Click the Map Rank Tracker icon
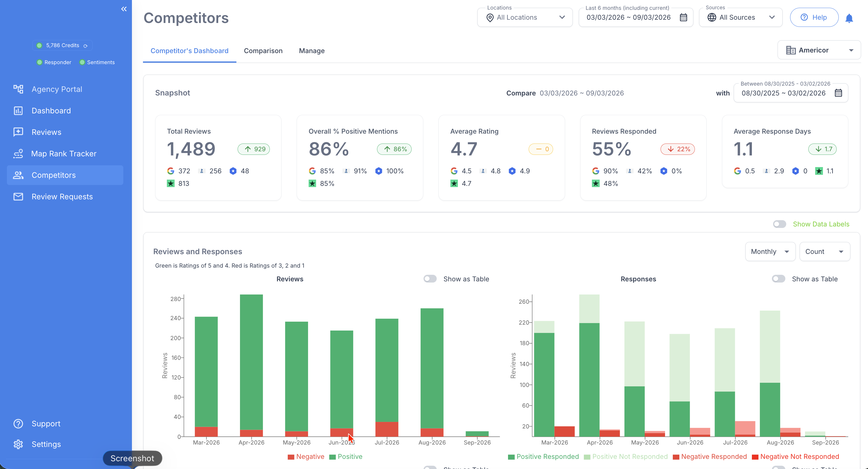 click(x=18, y=154)
